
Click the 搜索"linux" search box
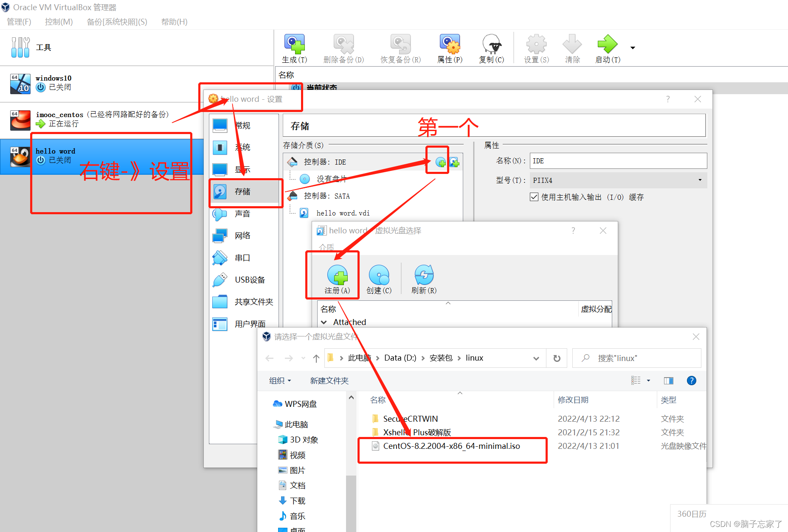tap(636, 358)
